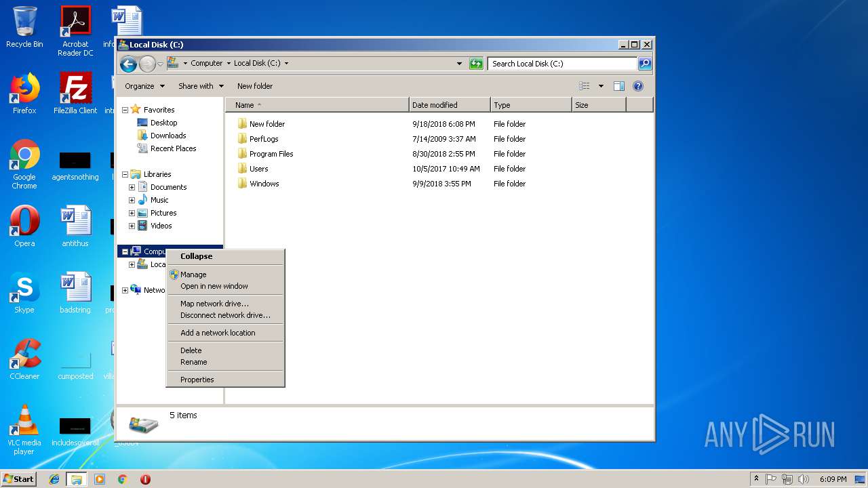Expand the Videos library node
Image resolution: width=868 pixels, height=488 pixels.
coord(132,226)
